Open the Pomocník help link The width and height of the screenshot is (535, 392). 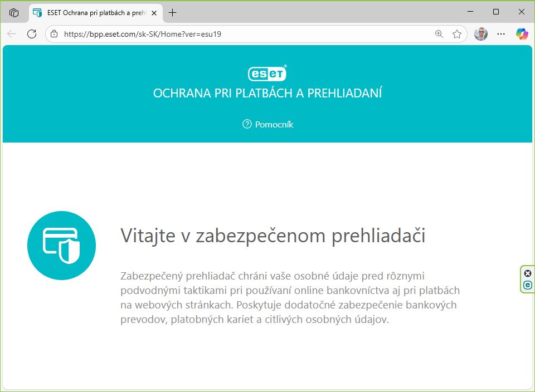click(274, 124)
